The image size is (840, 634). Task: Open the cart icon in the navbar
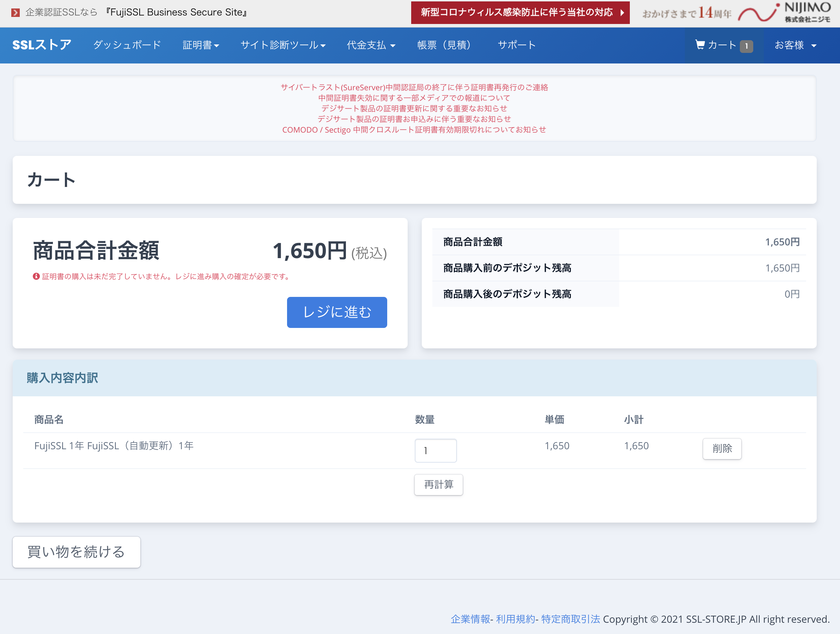(x=700, y=45)
